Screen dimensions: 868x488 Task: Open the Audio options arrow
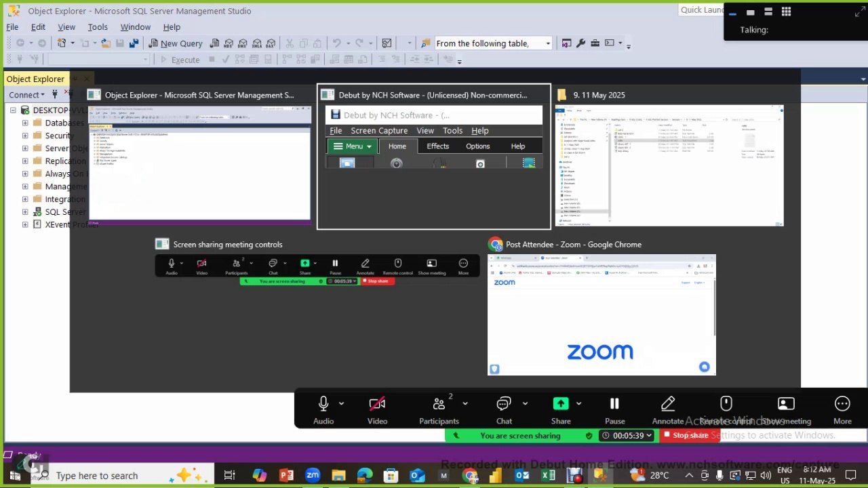tap(341, 403)
